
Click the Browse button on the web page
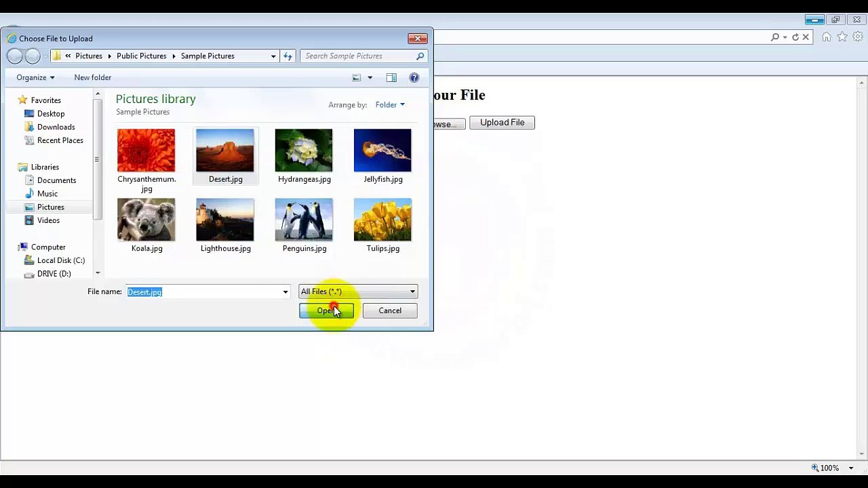click(449, 124)
